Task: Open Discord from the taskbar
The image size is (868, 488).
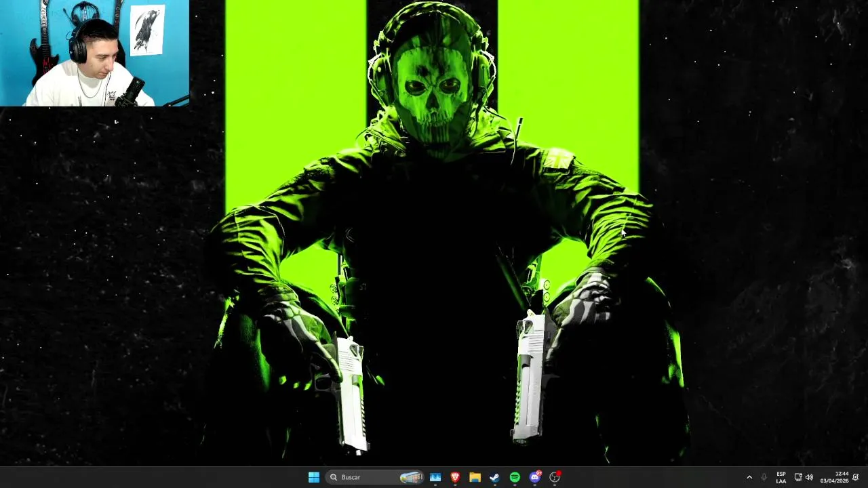Action: (x=535, y=477)
